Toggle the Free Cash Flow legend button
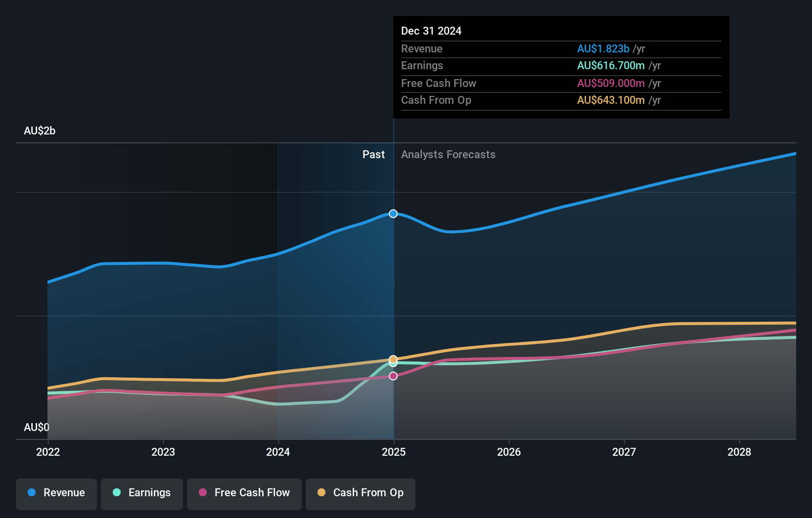Image resolution: width=812 pixels, height=518 pixels. click(x=244, y=494)
